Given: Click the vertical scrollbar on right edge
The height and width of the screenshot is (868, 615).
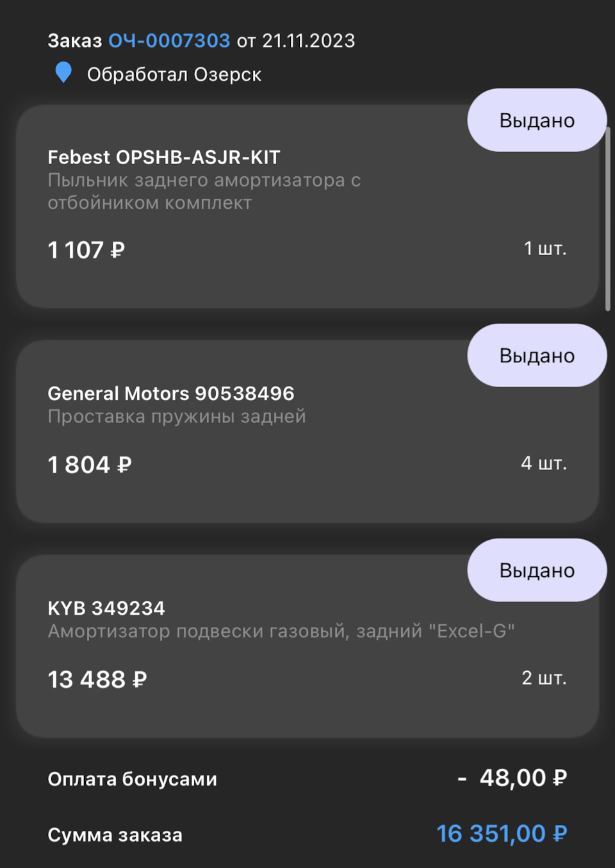Looking at the screenshot, I should click(x=608, y=219).
